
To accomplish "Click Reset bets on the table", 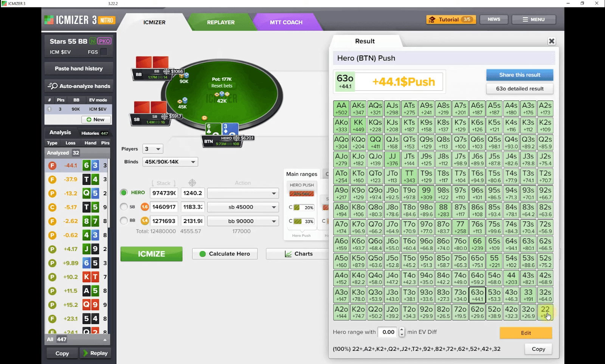I will [x=222, y=86].
